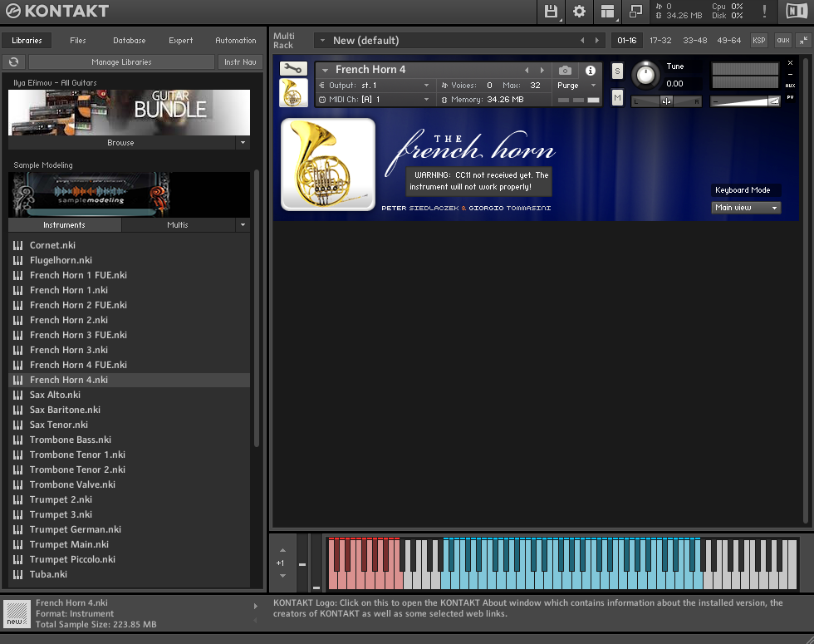This screenshot has width=814, height=644.
Task: Click the Sample Modeling library banner
Action: [130, 194]
